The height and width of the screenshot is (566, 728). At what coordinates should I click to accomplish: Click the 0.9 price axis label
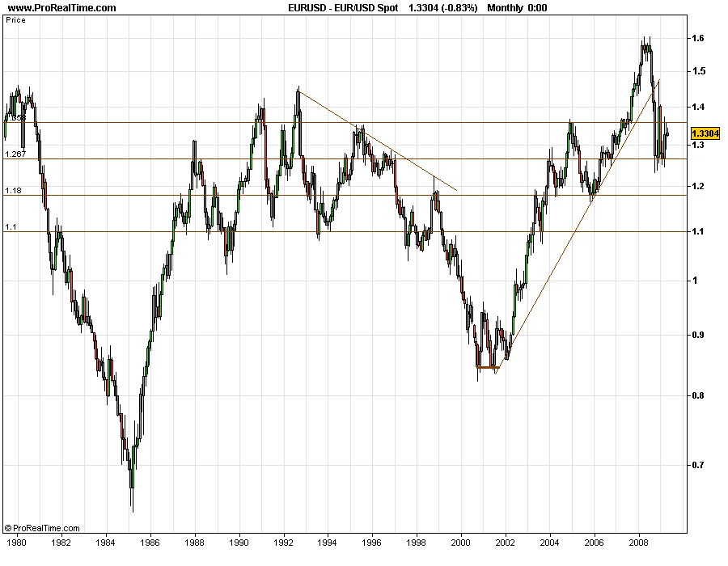pos(699,335)
